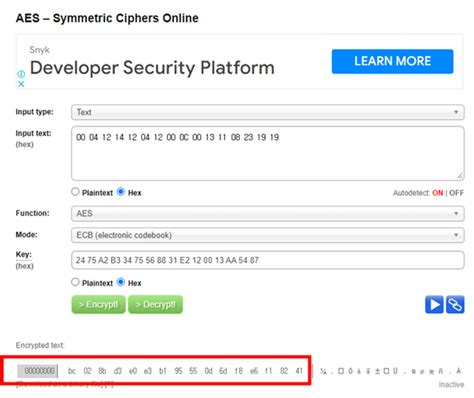
Task: Click the Inactive status text
Action: pos(451,385)
